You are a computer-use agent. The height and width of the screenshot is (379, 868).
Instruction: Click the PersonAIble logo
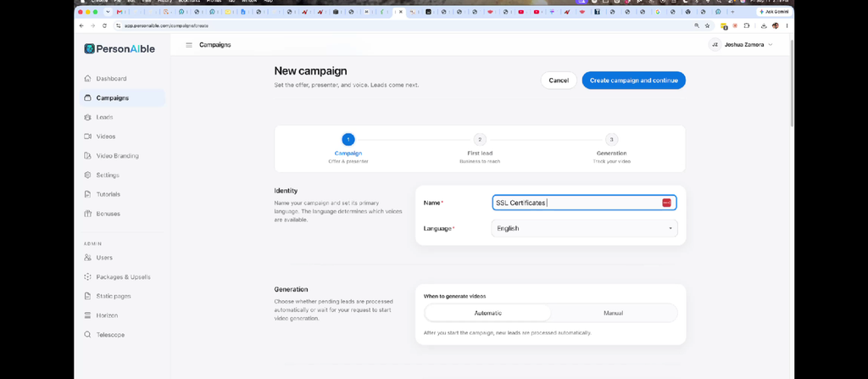120,49
